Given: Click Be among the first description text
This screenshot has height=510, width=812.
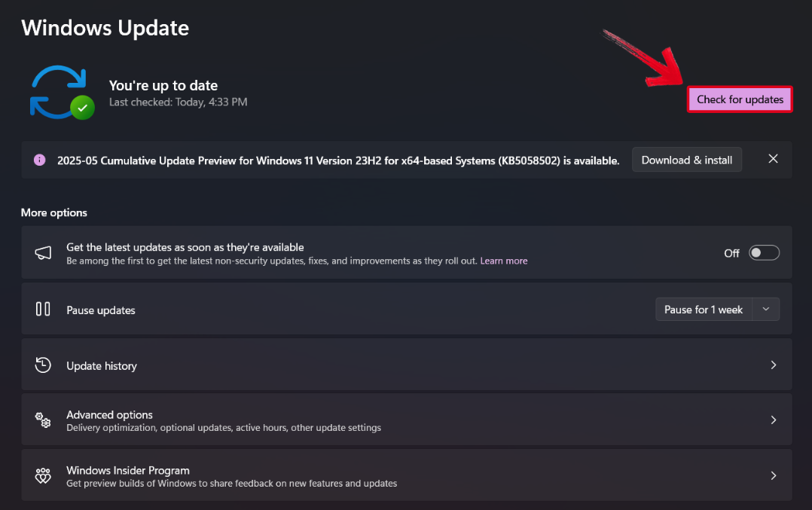Looking at the screenshot, I should tap(271, 261).
